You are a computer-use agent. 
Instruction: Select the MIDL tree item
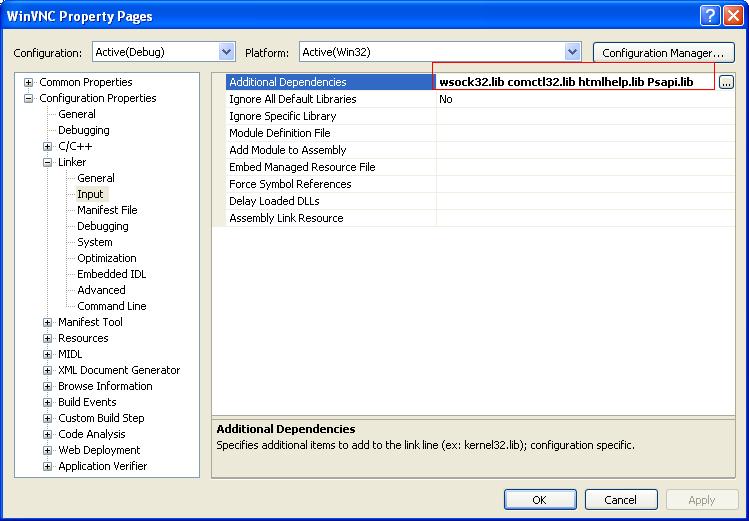pos(70,354)
